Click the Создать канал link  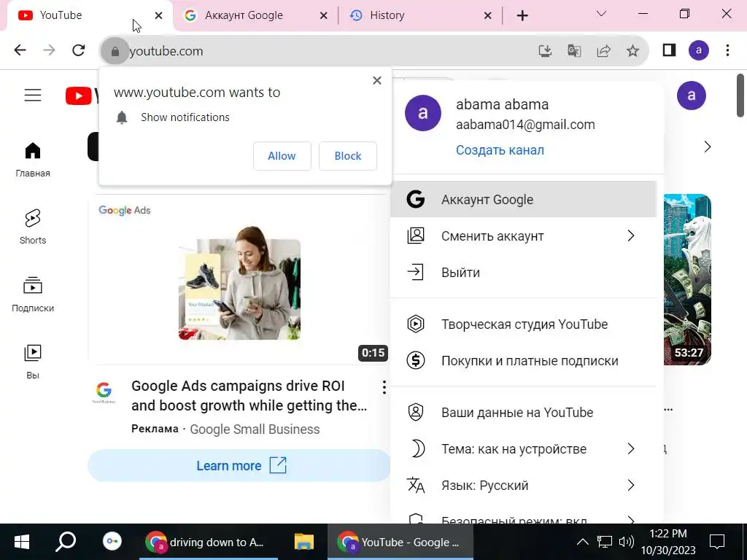500,150
